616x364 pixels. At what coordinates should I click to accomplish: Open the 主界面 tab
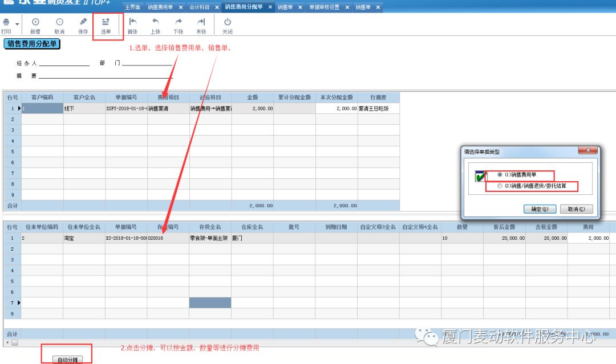(132, 7)
